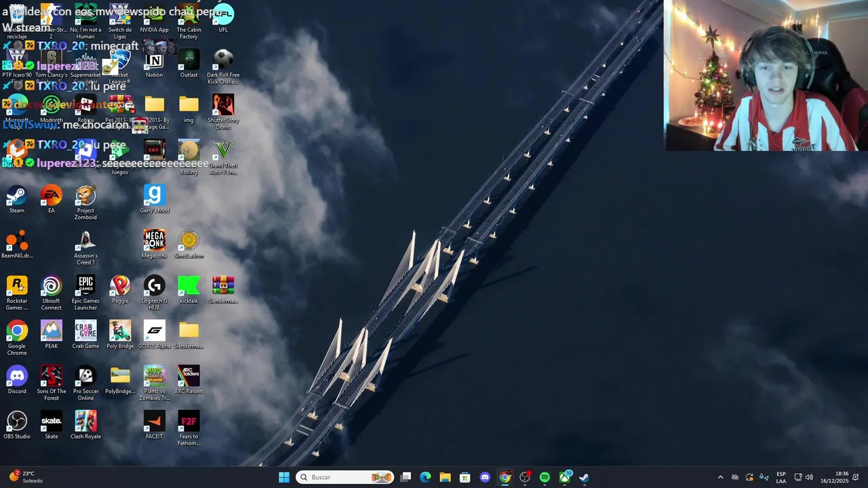Viewport: 868px width, 488px height.
Task: Open the OBS Studio desktop shortcut
Action: 17,426
